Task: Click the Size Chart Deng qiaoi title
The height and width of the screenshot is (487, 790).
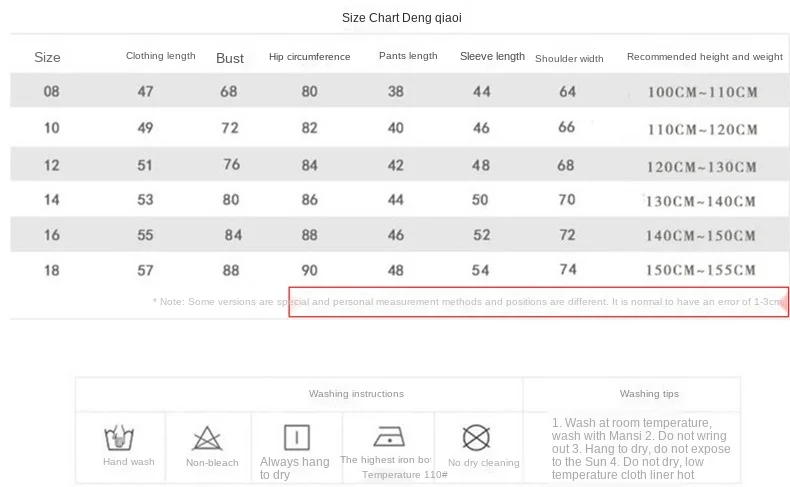Action: tap(402, 18)
